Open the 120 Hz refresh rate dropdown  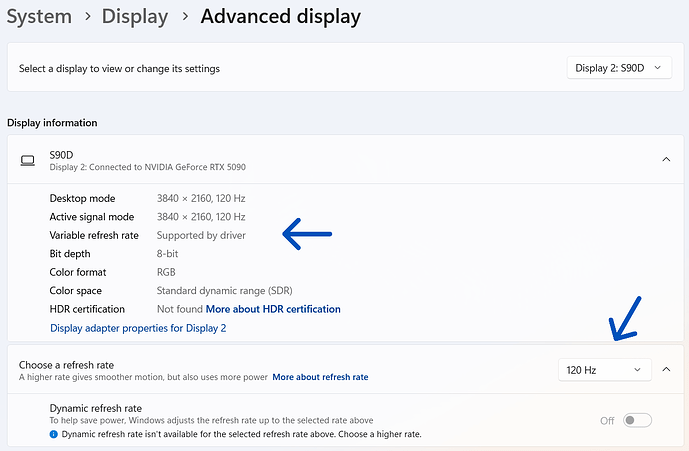pos(605,370)
